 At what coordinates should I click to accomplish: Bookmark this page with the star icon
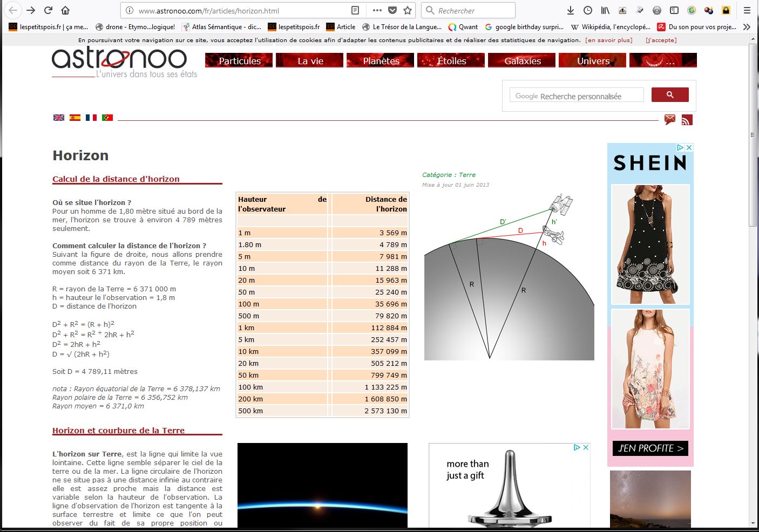pyautogui.click(x=408, y=10)
